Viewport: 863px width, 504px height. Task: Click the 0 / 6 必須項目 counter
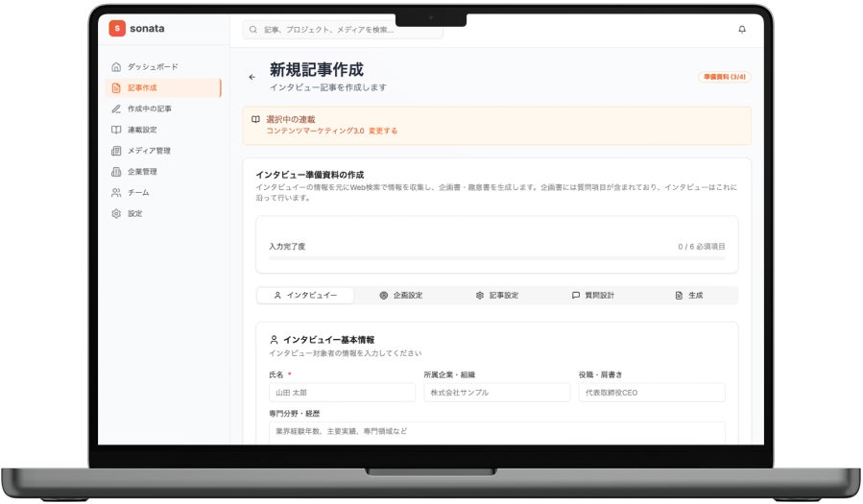pyautogui.click(x=701, y=247)
